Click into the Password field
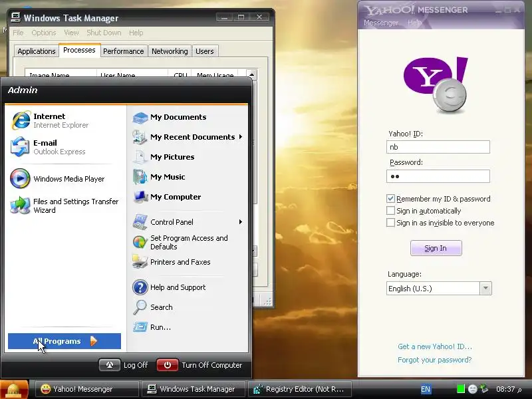The width and height of the screenshot is (532, 399). coord(438,176)
